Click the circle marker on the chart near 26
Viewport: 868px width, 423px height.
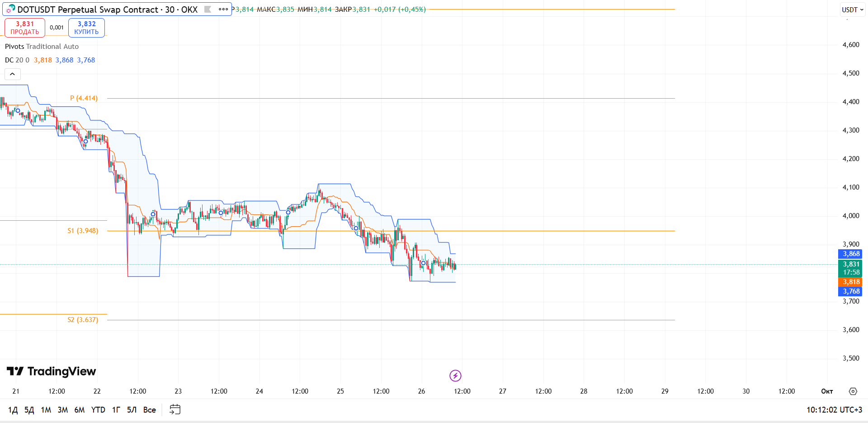pos(423,263)
